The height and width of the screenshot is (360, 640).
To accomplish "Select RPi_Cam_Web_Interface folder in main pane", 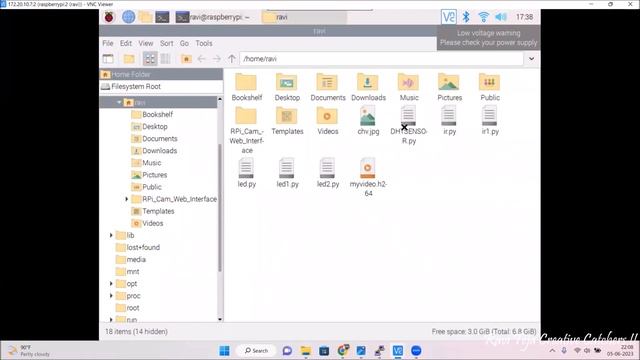I will point(247,130).
